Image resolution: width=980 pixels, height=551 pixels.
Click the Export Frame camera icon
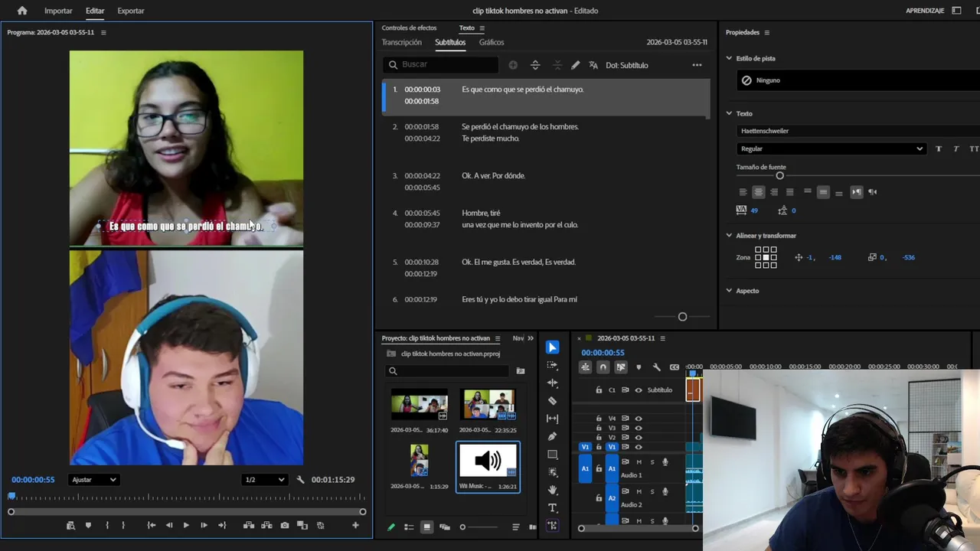(285, 525)
